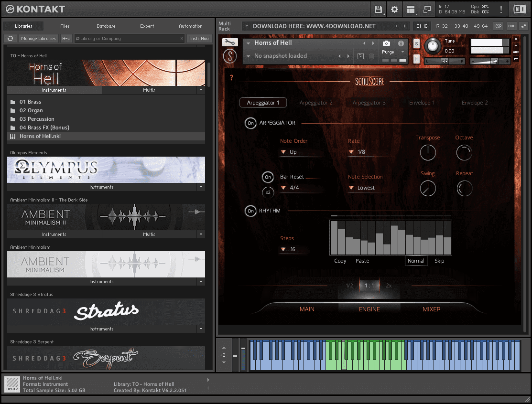Click the instrument S logo icon
This screenshot has height=404, width=532.
230,56
